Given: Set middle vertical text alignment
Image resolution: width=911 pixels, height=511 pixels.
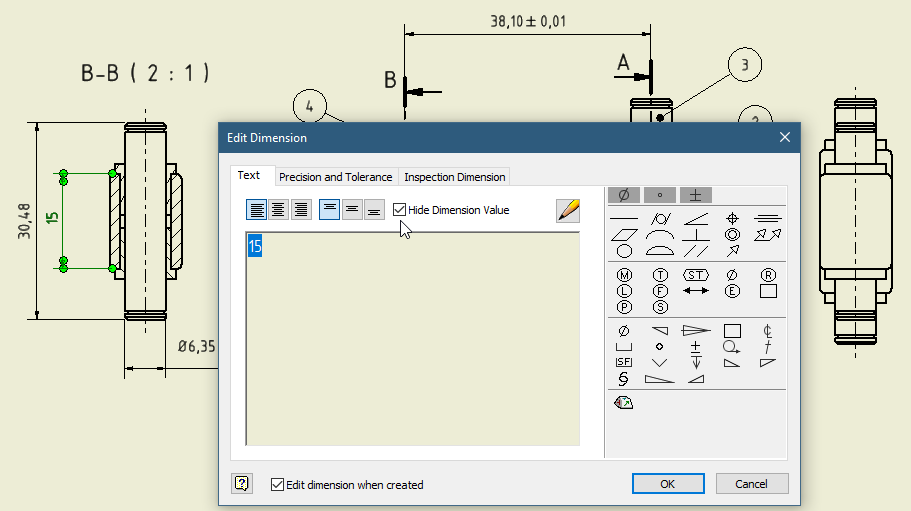Looking at the screenshot, I should click(x=352, y=210).
